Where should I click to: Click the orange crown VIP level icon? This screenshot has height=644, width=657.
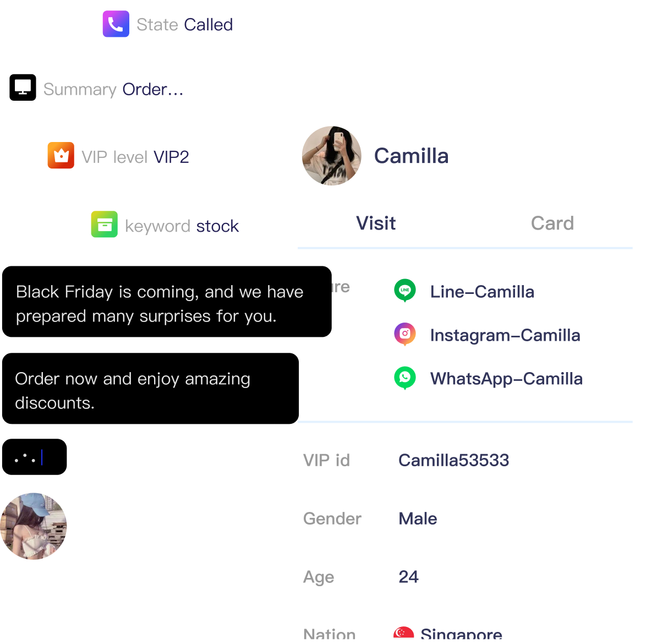[61, 155]
